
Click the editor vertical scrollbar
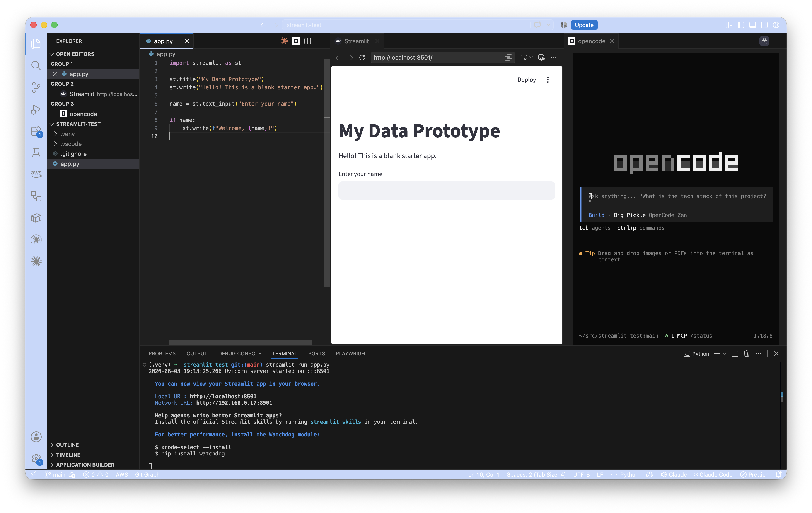click(x=326, y=173)
